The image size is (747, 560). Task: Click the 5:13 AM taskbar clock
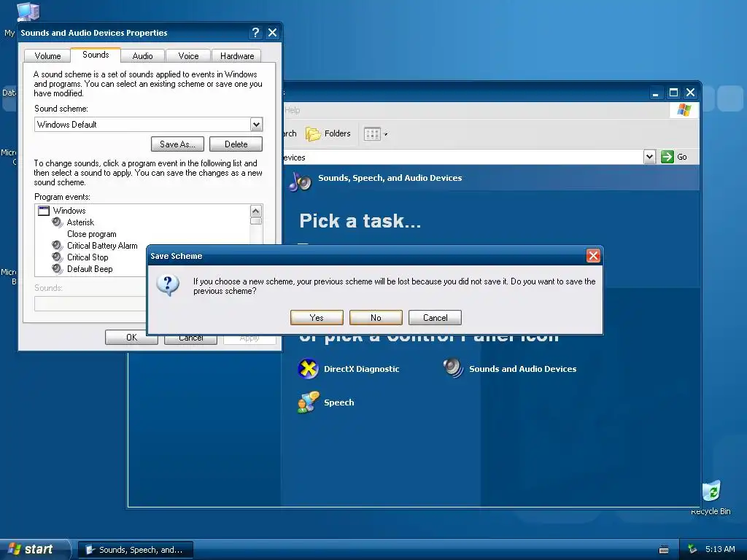pyautogui.click(x=720, y=549)
